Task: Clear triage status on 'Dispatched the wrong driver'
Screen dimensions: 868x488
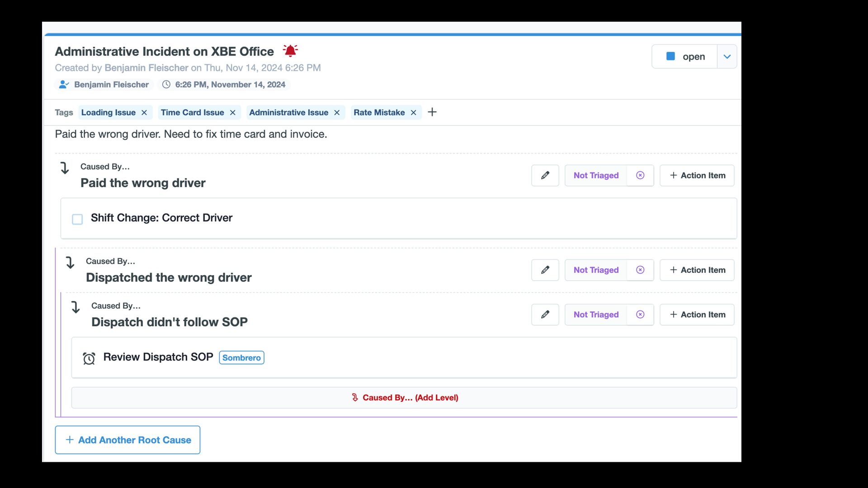Action: coord(640,270)
